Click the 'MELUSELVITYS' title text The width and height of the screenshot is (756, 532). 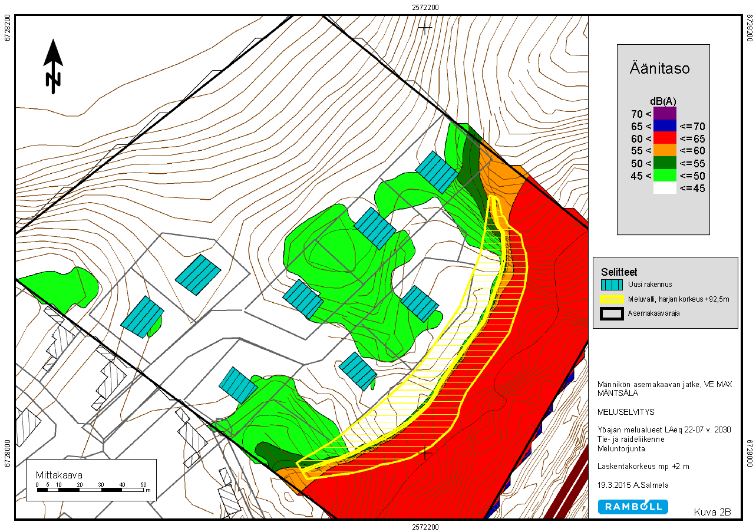click(x=626, y=412)
